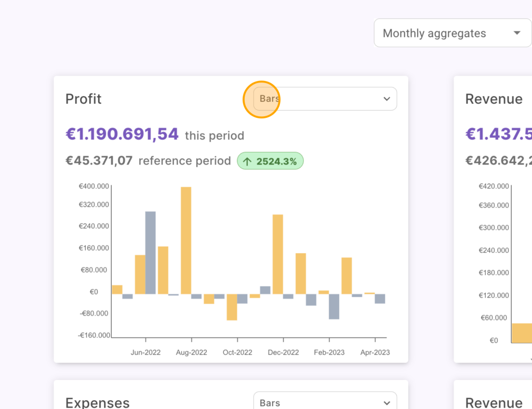Click the Revenue card heading at top right
Image resolution: width=532 pixels, height=409 pixels.
[x=494, y=99]
